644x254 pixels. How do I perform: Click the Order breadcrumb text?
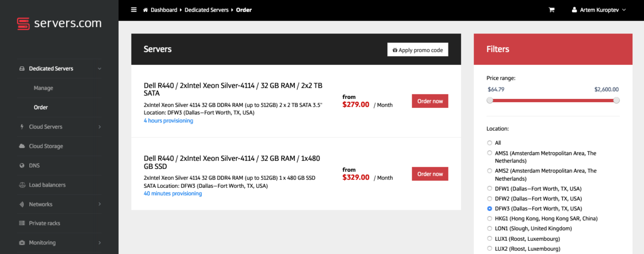[x=244, y=10]
